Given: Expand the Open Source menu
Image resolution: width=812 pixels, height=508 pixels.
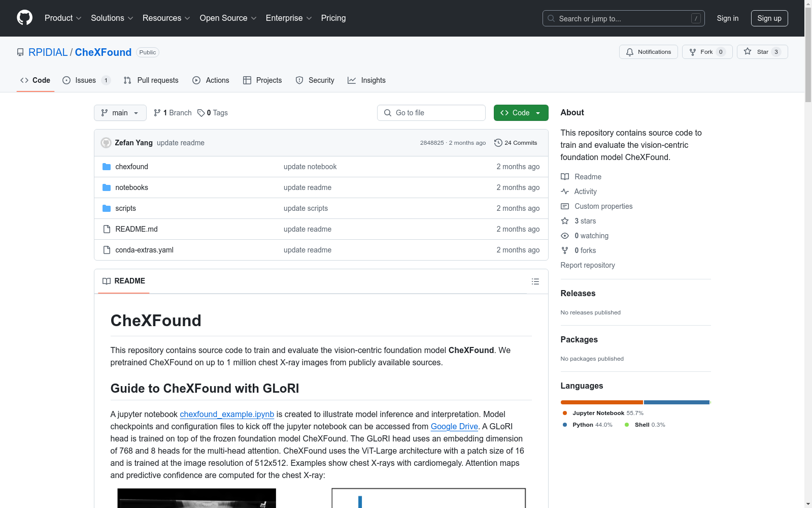Looking at the screenshot, I should coord(228,18).
